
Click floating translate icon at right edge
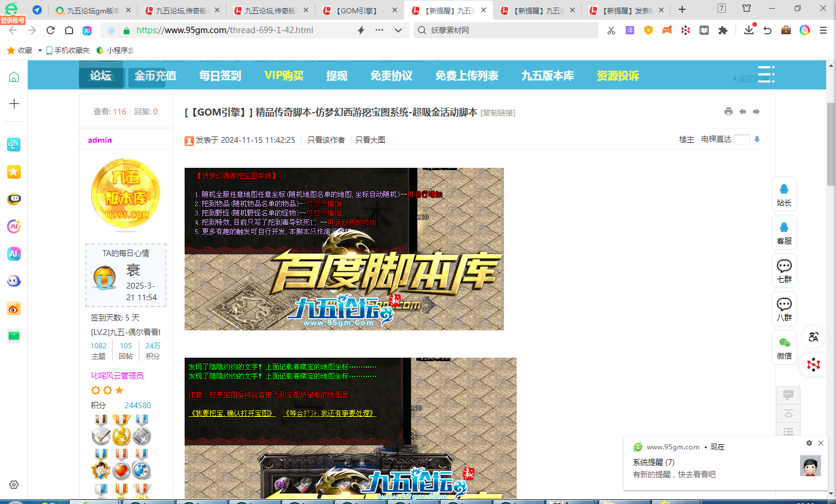(813, 336)
